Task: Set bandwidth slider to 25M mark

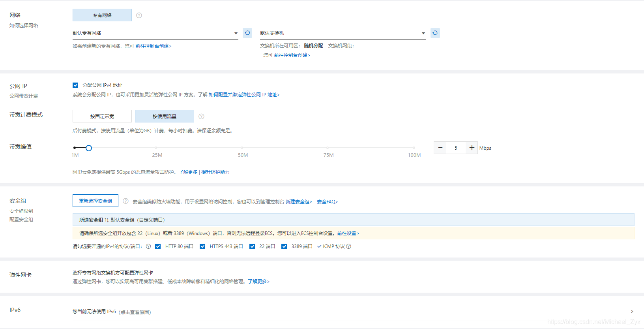Action: point(156,148)
